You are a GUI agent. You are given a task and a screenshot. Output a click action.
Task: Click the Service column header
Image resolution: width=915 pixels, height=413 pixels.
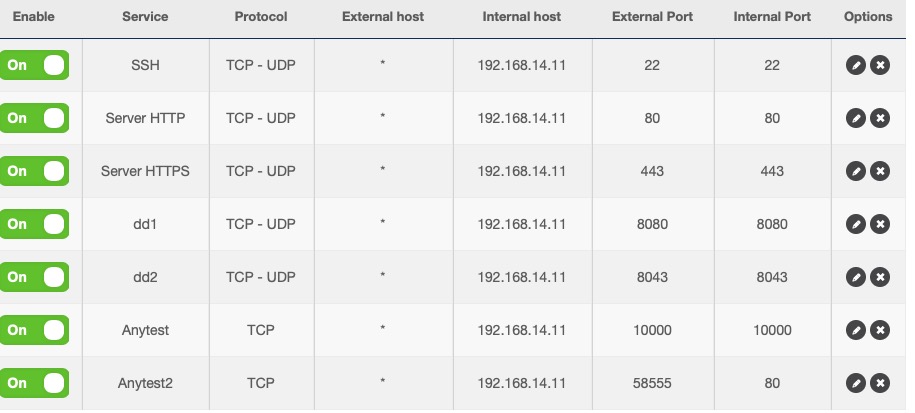pos(145,17)
